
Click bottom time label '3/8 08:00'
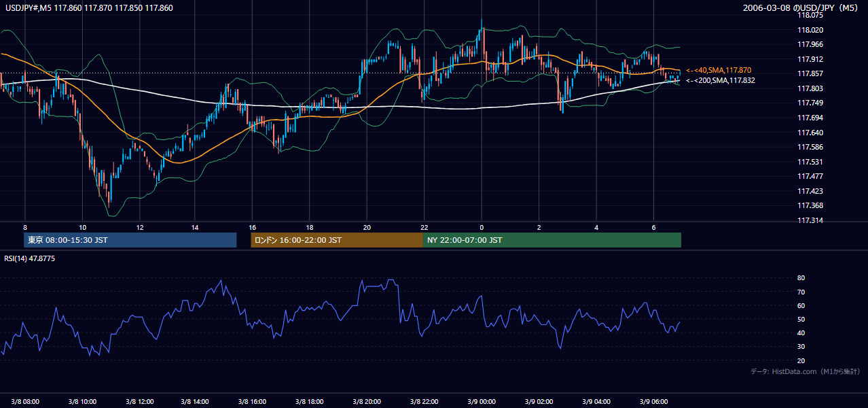pyautogui.click(x=25, y=401)
